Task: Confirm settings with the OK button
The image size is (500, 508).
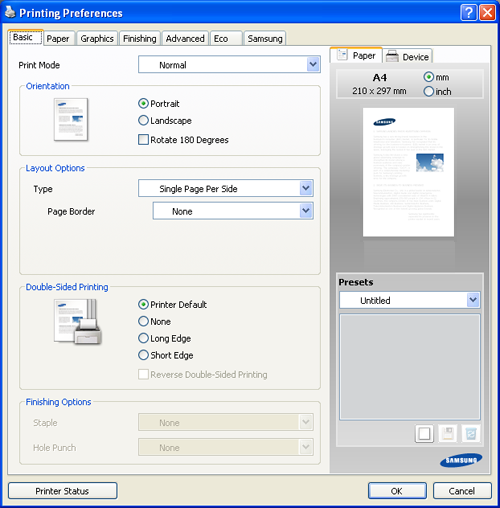Action: coord(397,491)
